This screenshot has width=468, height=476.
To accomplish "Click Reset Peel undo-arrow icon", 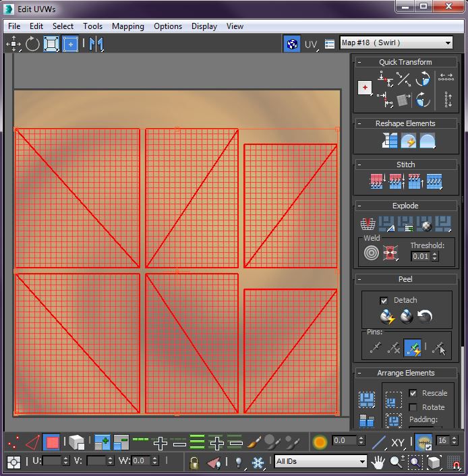I will tap(425, 316).
